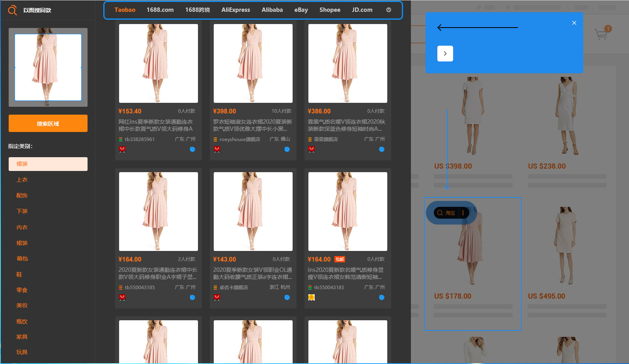Switch to the 1688.com tab
Image resolution: width=629 pixels, height=364 pixels.
coord(160,10)
